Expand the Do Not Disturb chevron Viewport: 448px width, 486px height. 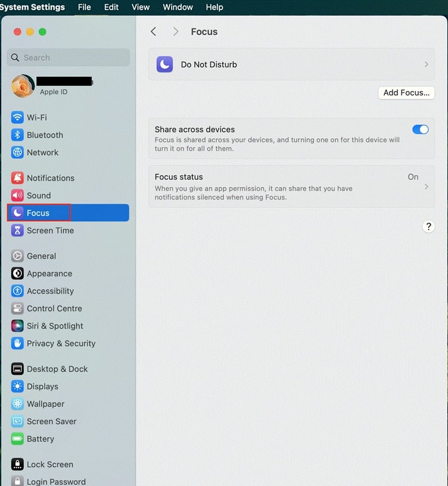point(427,64)
